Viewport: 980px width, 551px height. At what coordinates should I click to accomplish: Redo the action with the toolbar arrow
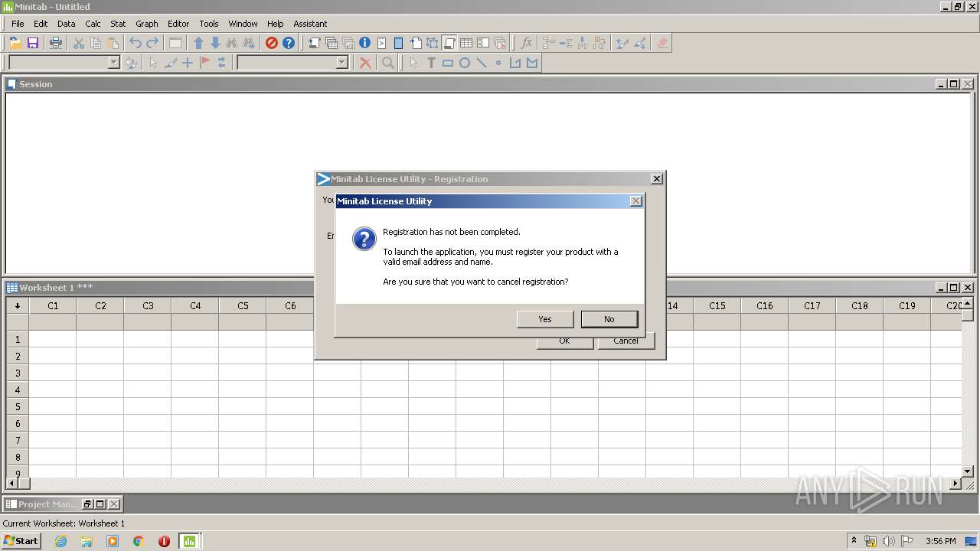pyautogui.click(x=152, y=43)
